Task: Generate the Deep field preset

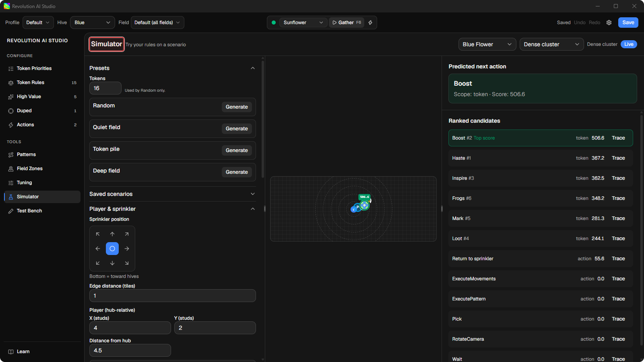Action: click(237, 172)
